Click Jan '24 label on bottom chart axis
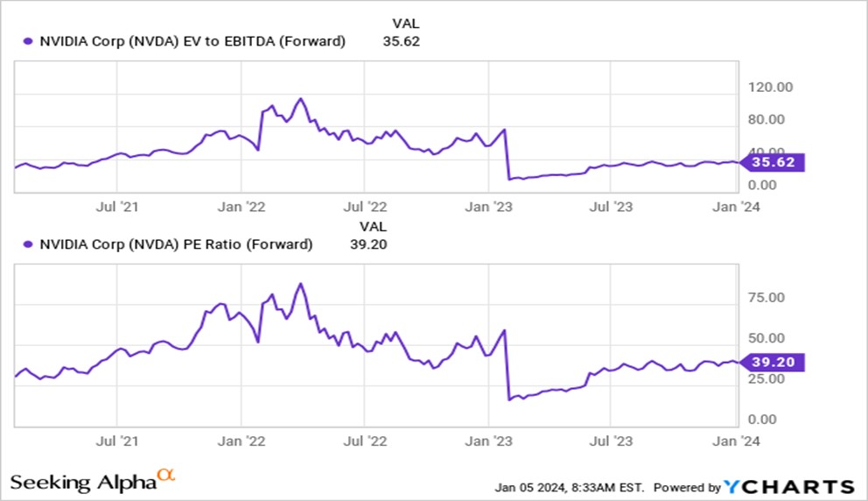This screenshot has height=501, width=868. (736, 441)
